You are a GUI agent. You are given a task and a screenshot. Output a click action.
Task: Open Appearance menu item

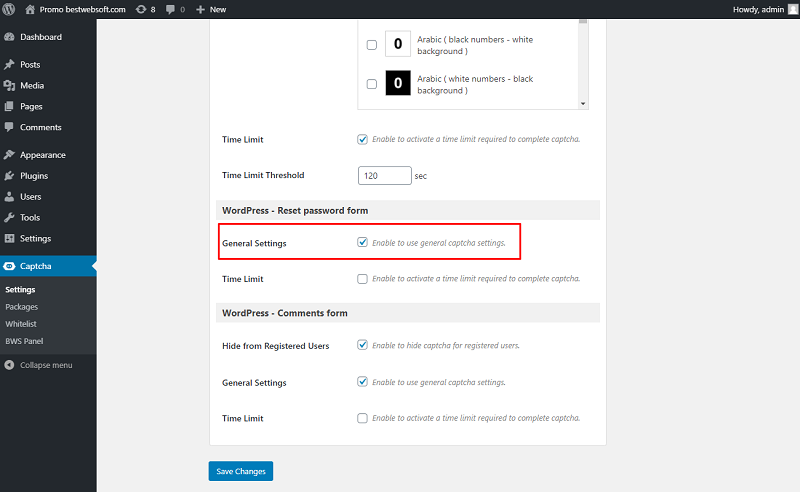click(48, 155)
